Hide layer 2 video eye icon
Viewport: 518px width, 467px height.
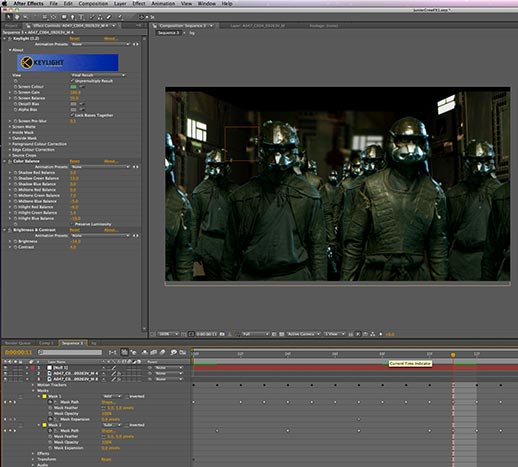pos(5,373)
